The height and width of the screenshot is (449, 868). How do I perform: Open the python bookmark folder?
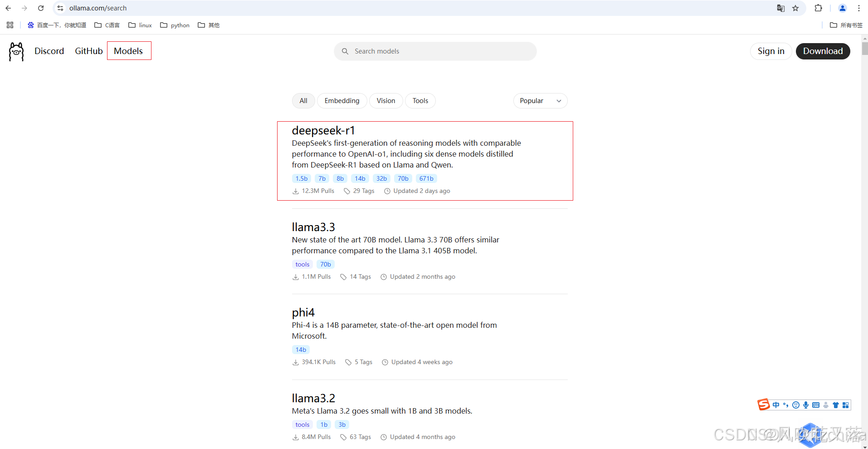[x=175, y=25]
